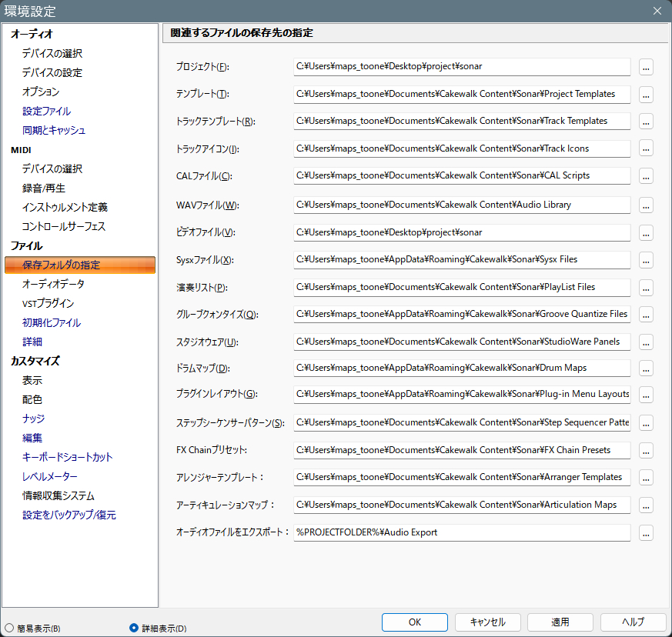
Task: Open the 設定をバックアップ/復元 page
Action: [x=69, y=515]
